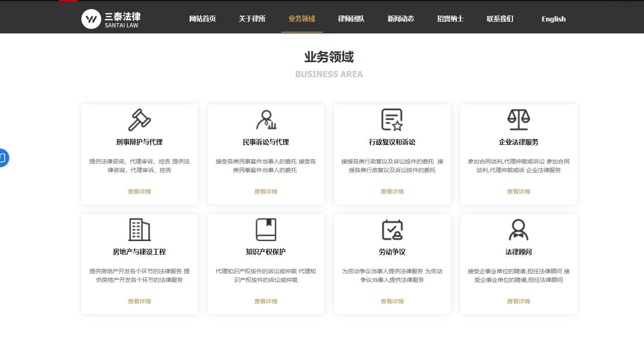Click the description starting 提供法律咨询
Viewport: 644px width, 343px height.
pyautogui.click(x=140, y=166)
